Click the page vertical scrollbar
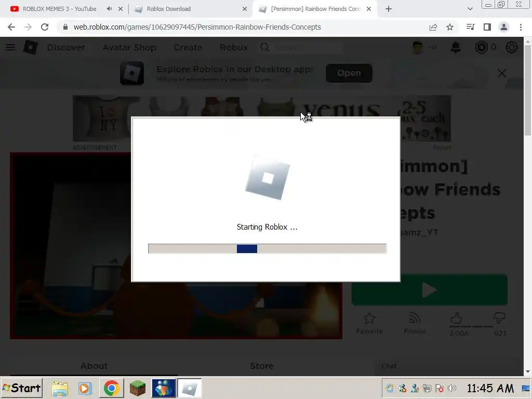The width and height of the screenshot is (532, 399). click(x=528, y=90)
